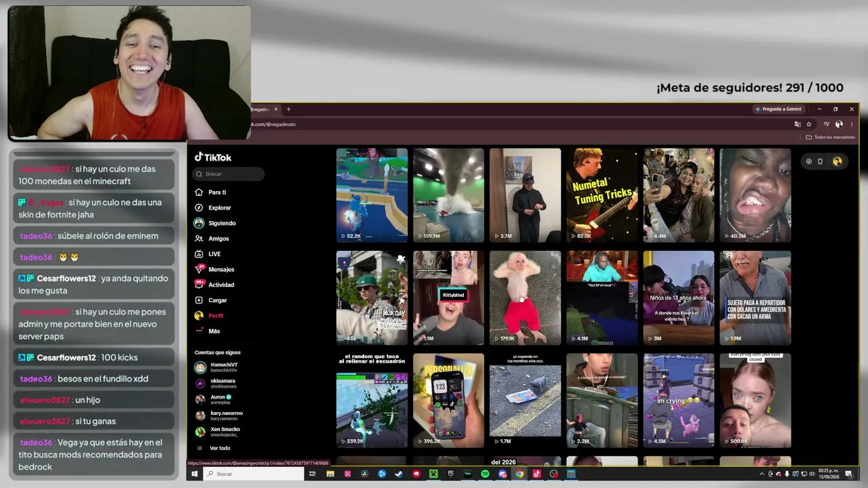Open the man in black video, 3.7M views

[526, 195]
